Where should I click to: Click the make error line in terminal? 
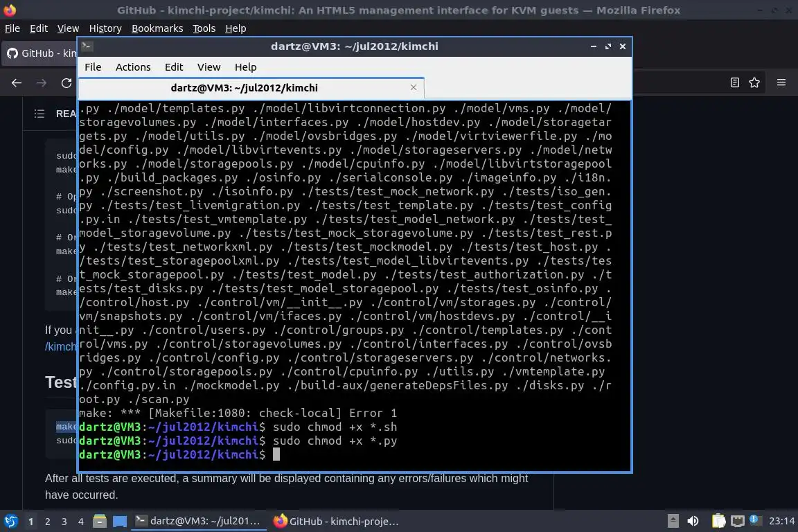click(x=238, y=413)
